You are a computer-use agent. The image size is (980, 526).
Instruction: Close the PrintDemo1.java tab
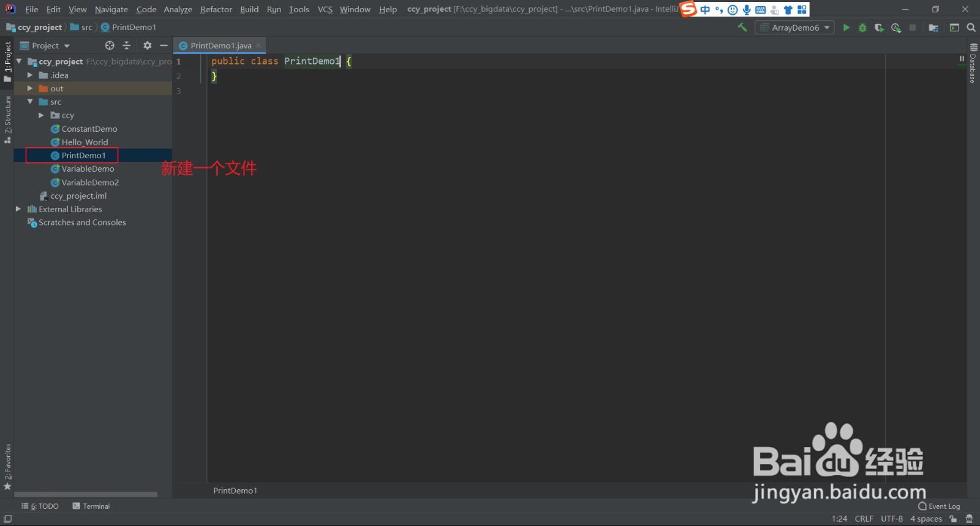tap(259, 45)
